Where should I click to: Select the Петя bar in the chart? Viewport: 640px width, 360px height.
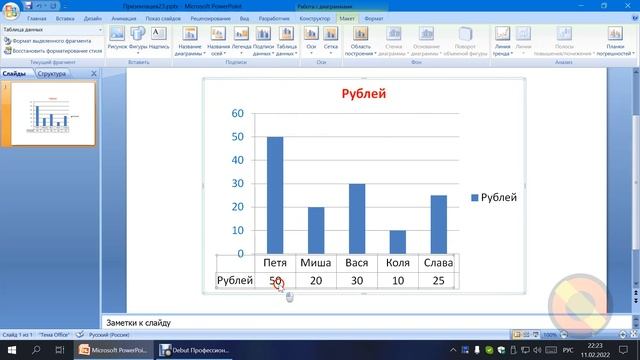pos(275,195)
